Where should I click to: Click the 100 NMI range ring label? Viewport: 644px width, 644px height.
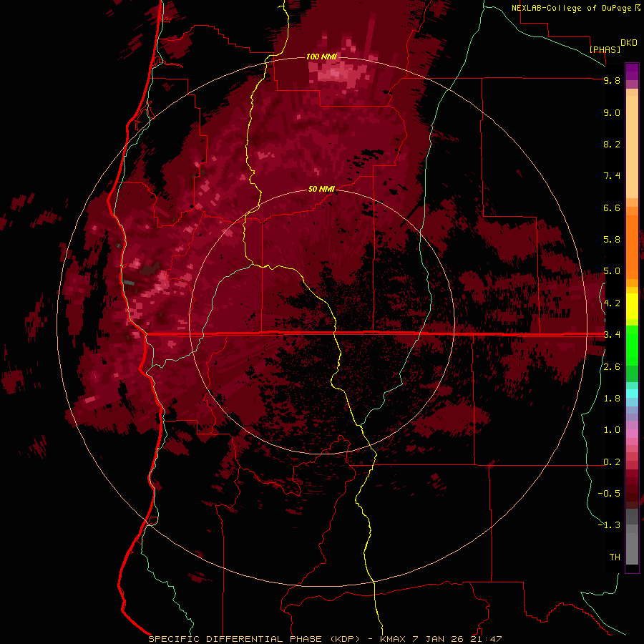pyautogui.click(x=321, y=57)
